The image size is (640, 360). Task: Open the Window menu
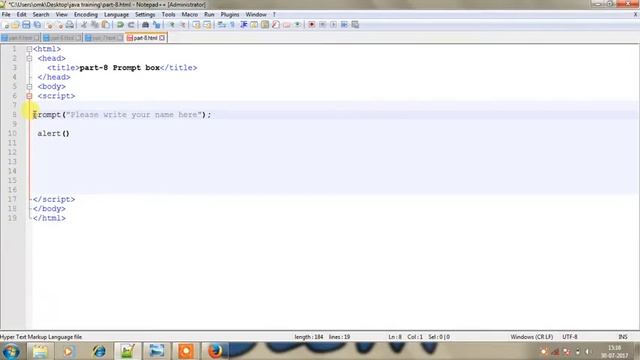click(x=256, y=14)
